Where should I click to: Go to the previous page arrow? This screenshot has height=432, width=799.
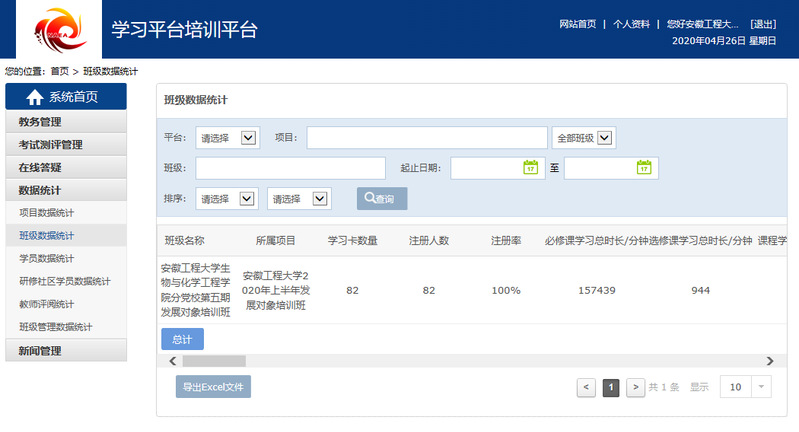[x=586, y=387]
